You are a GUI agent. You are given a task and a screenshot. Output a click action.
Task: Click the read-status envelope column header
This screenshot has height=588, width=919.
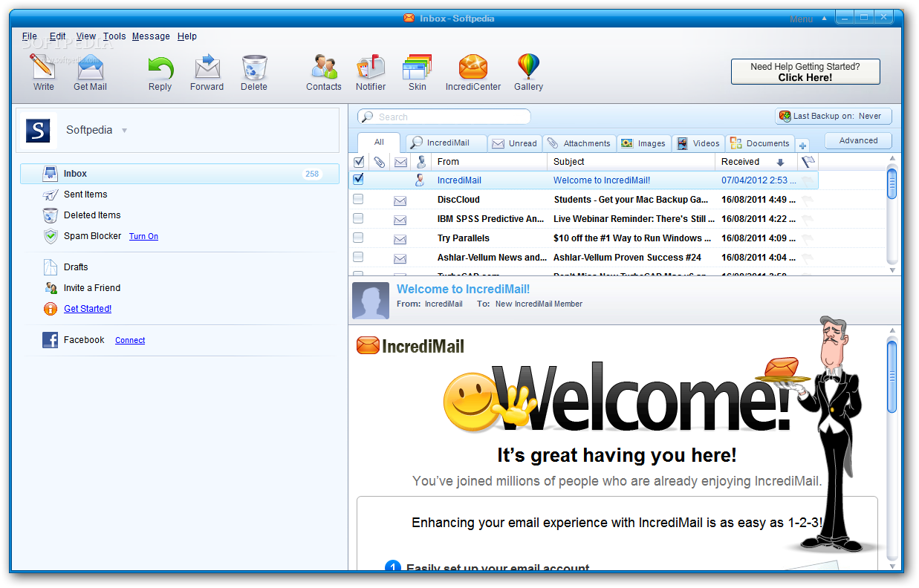[x=400, y=162]
